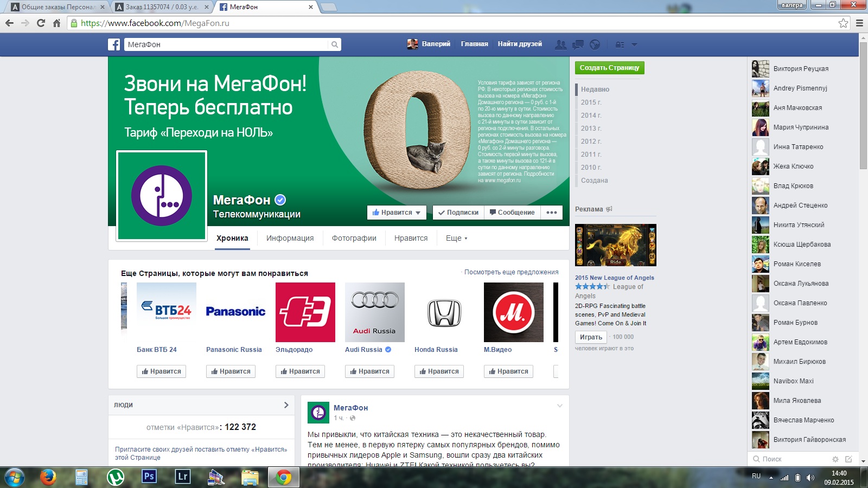Click the Сообщение button
This screenshot has height=488, width=868.
tap(512, 213)
